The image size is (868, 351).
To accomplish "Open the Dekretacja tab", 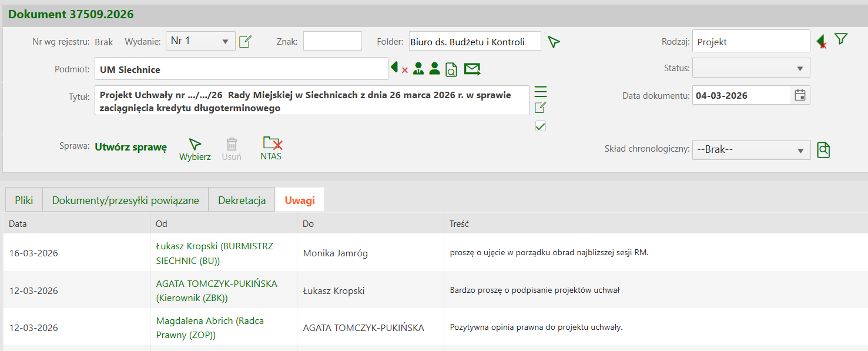I will [242, 200].
